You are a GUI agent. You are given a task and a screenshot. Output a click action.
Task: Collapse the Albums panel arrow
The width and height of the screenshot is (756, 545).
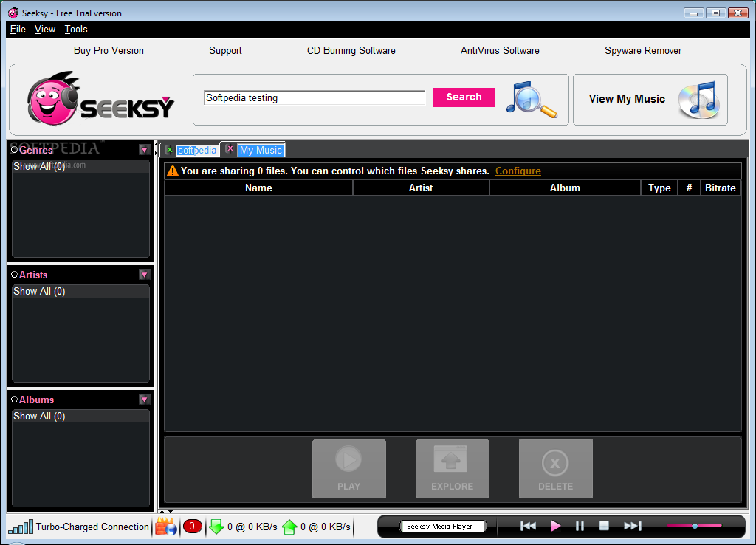pos(144,400)
